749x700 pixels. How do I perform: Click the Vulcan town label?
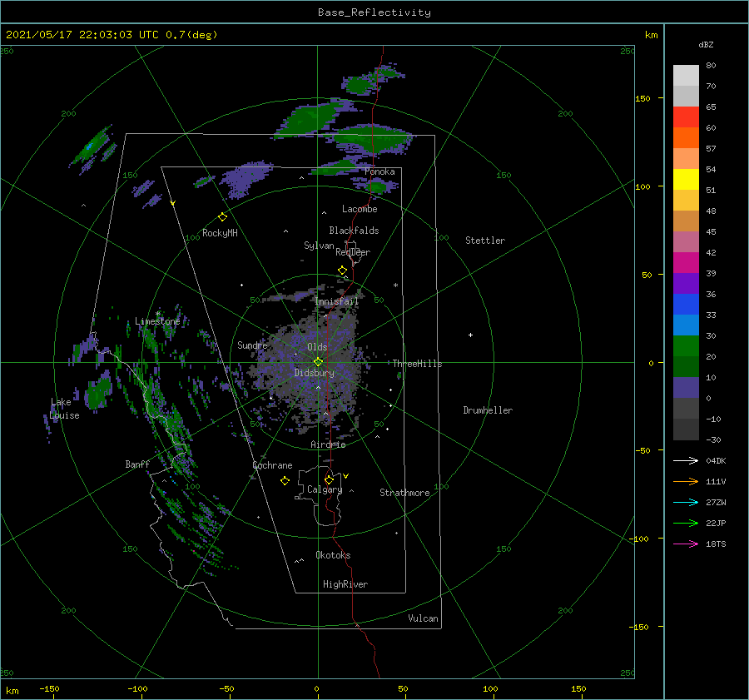[x=423, y=618]
